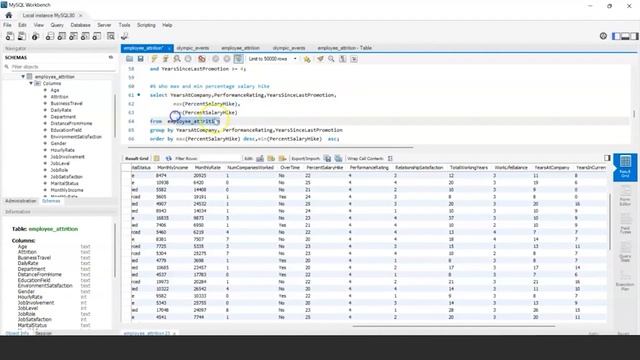Open the Form Editor side view
The height and width of the screenshot is (360, 640).
click(625, 196)
